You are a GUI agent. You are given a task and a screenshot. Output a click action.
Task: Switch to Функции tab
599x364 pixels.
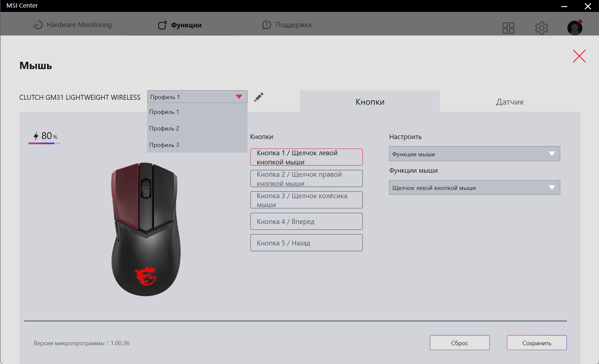180,25
